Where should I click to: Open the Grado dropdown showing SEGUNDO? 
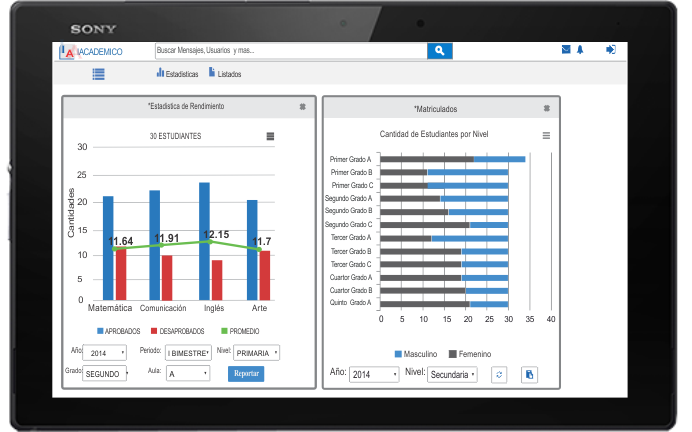106,374
